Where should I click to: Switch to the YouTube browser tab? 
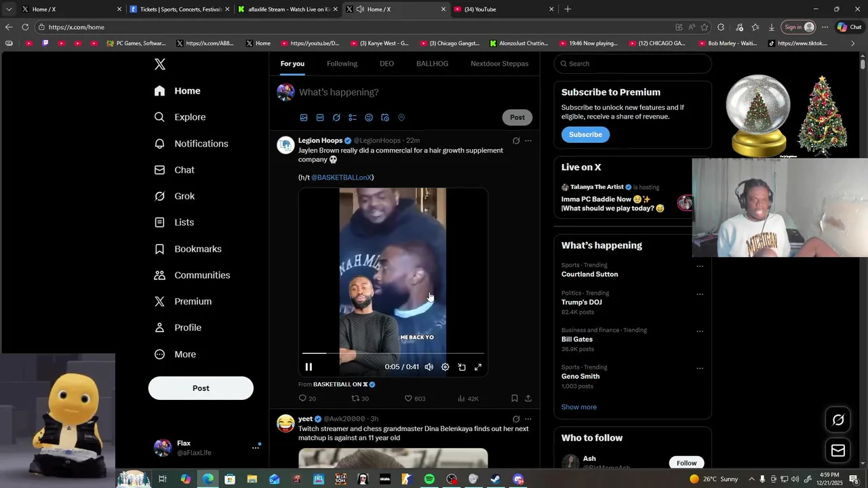coord(504,9)
